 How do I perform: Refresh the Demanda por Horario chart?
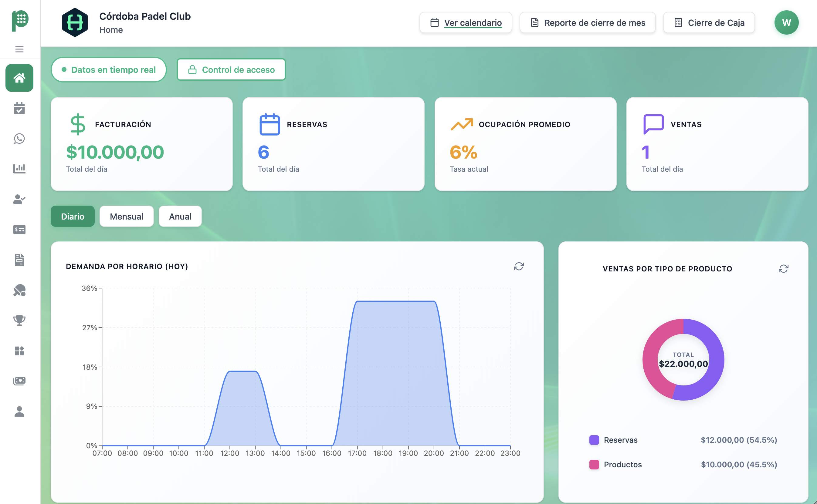[519, 266]
